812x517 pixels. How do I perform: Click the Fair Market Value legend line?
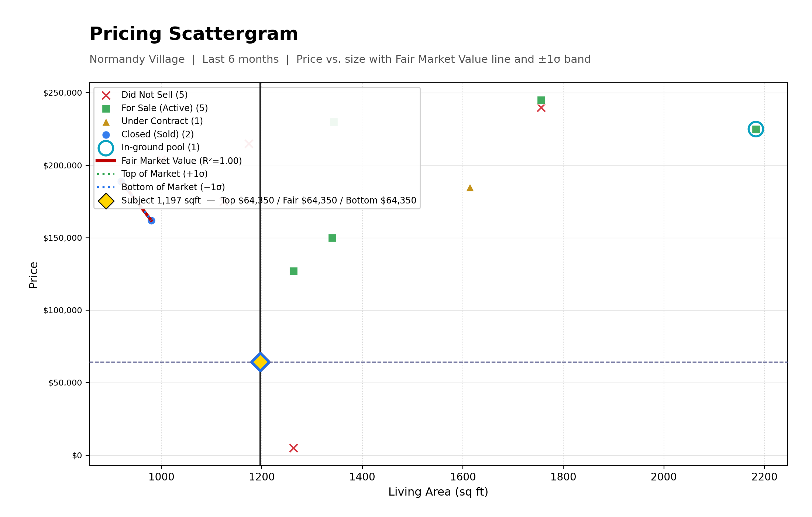pos(106,161)
